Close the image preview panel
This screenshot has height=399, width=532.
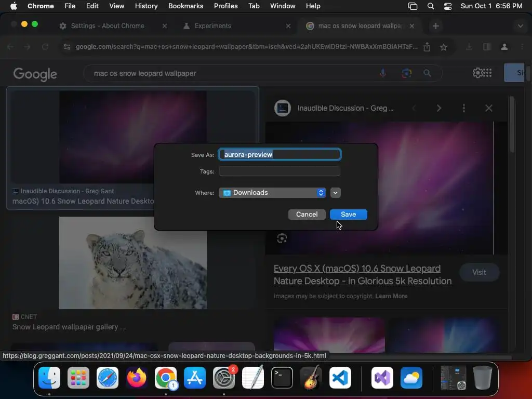click(488, 108)
